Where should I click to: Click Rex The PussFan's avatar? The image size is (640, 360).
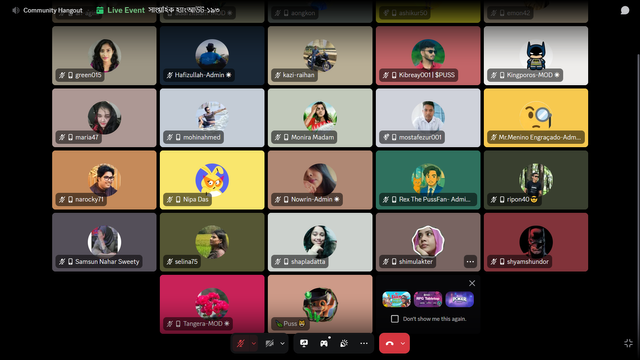coord(428,180)
